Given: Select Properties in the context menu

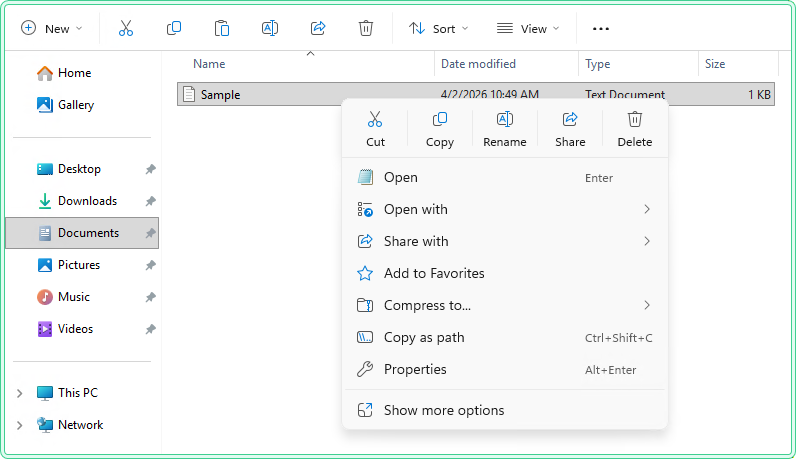Looking at the screenshot, I should (x=415, y=369).
